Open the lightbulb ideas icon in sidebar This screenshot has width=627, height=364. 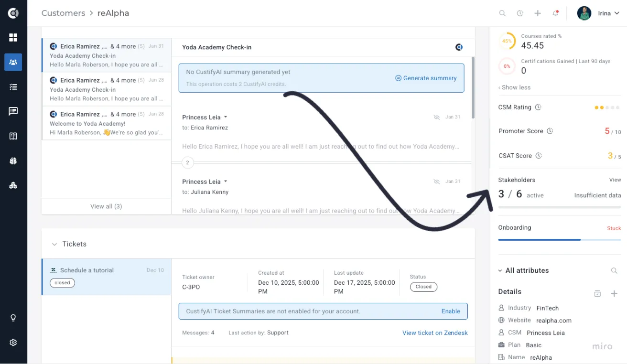(13, 318)
